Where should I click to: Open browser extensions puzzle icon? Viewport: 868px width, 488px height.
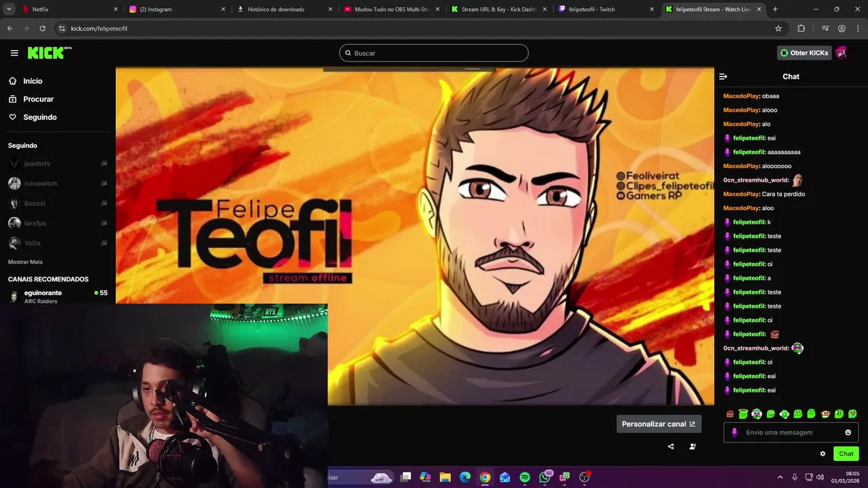click(801, 28)
